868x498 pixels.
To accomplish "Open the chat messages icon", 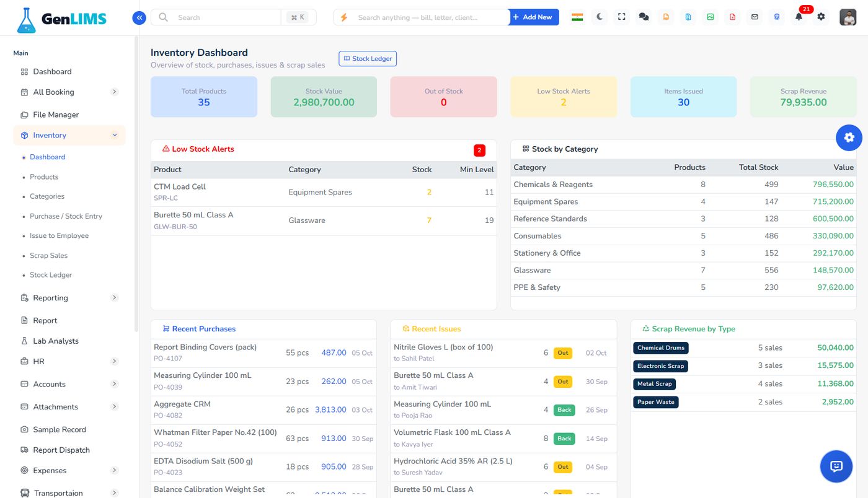I will [x=644, y=17].
